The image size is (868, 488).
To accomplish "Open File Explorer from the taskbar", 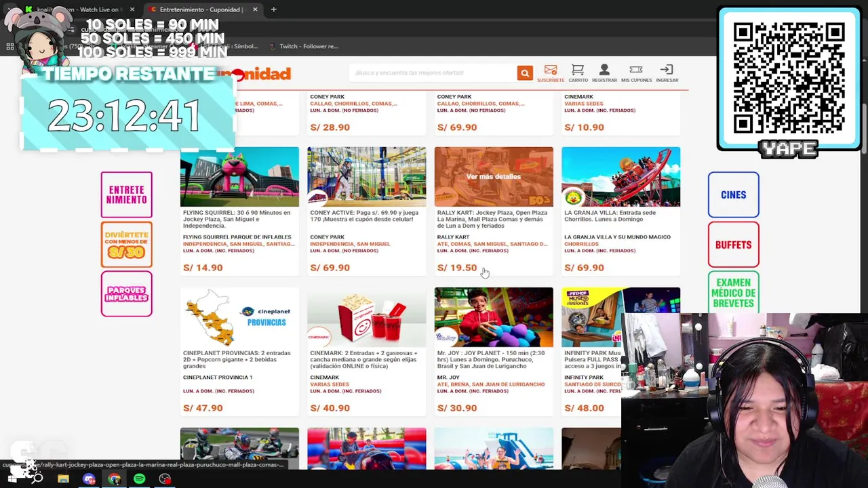I will coord(63,479).
